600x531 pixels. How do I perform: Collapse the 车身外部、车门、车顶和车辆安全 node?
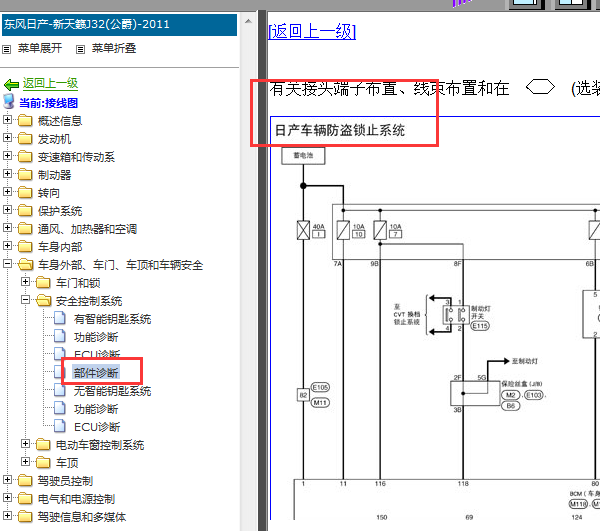[x=7, y=264]
